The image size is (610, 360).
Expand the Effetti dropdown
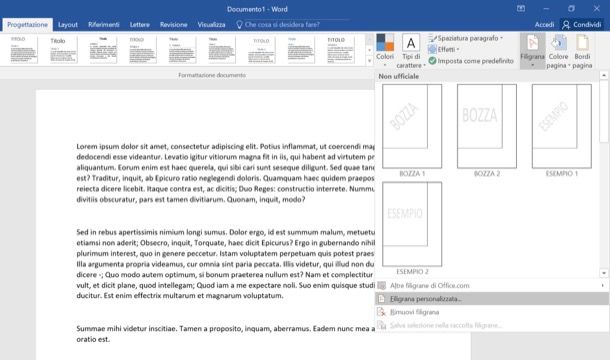(x=443, y=49)
